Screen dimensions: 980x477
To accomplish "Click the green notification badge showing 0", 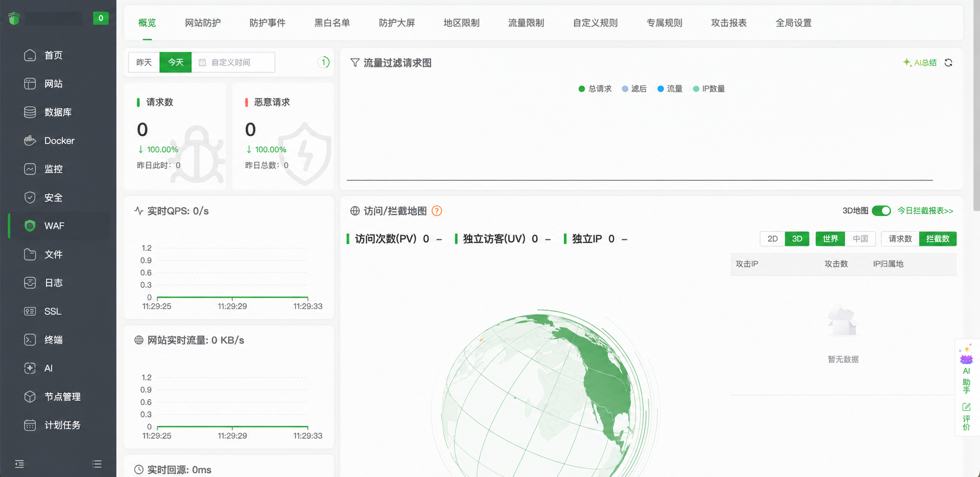I will [101, 18].
